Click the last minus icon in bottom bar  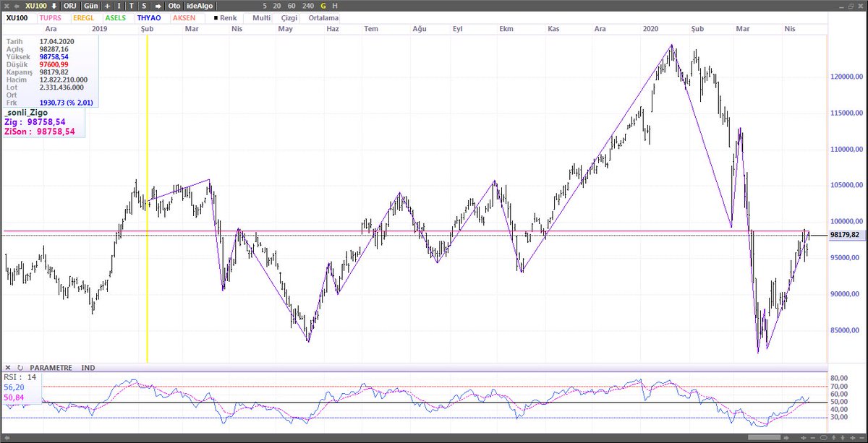[x=861, y=438]
